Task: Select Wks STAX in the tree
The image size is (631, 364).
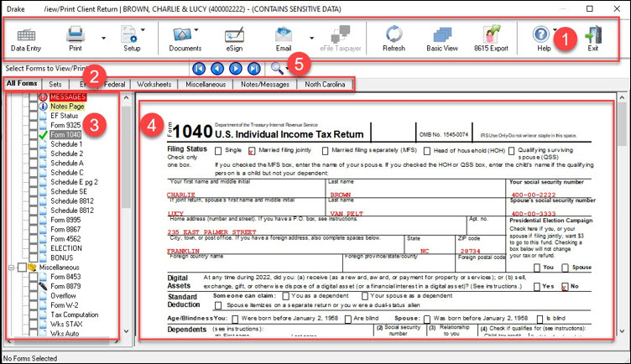Action: pyautogui.click(x=66, y=325)
